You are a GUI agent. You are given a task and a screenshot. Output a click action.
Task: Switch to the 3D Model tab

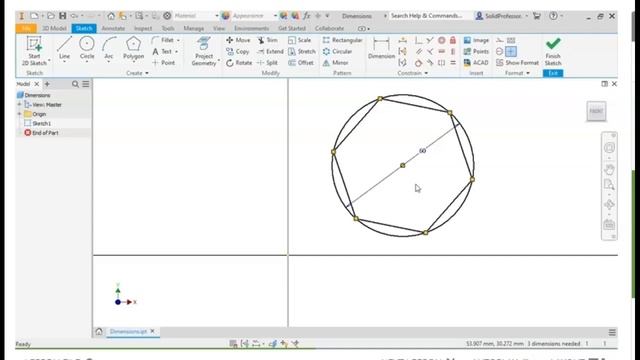click(x=54, y=28)
